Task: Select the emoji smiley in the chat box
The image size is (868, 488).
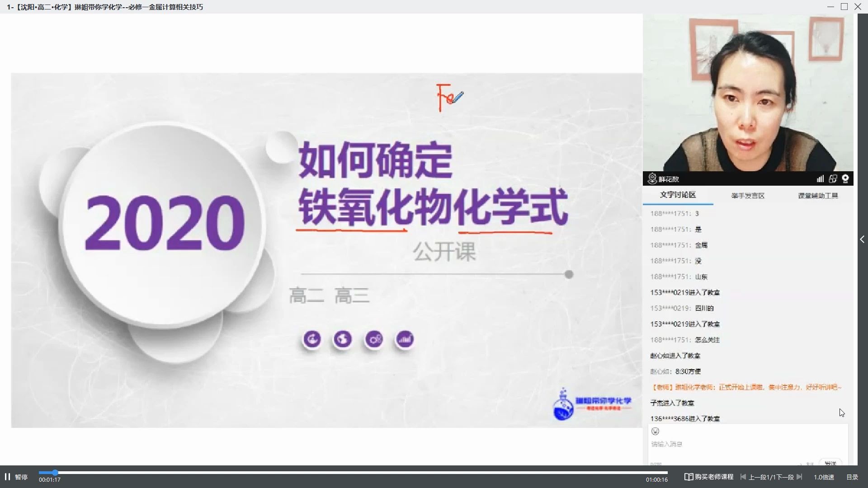Action: pyautogui.click(x=656, y=431)
